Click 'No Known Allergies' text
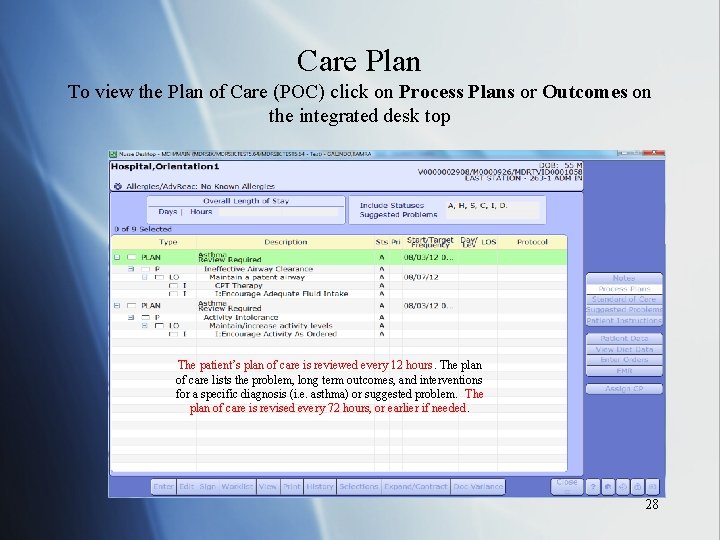The height and width of the screenshot is (540, 720). tap(238, 186)
